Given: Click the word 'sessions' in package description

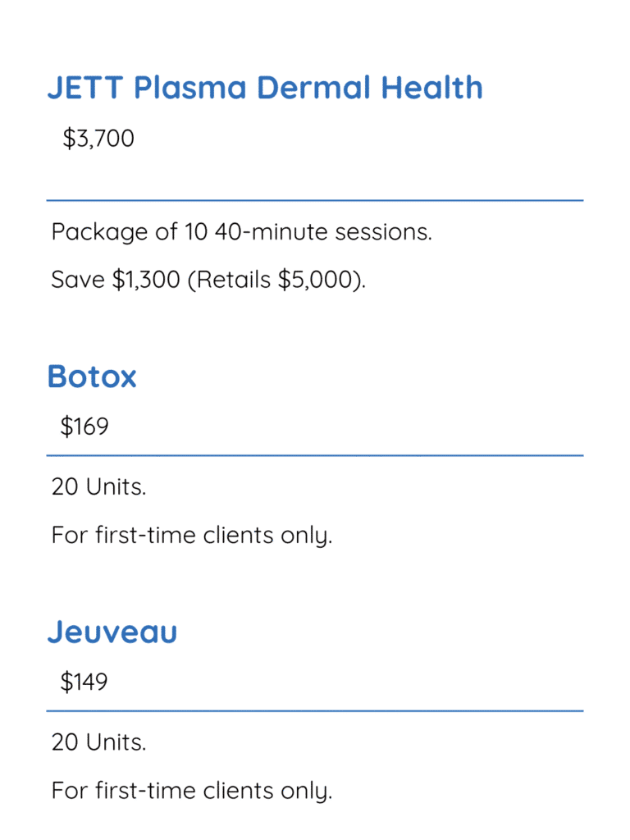Looking at the screenshot, I should [384, 232].
